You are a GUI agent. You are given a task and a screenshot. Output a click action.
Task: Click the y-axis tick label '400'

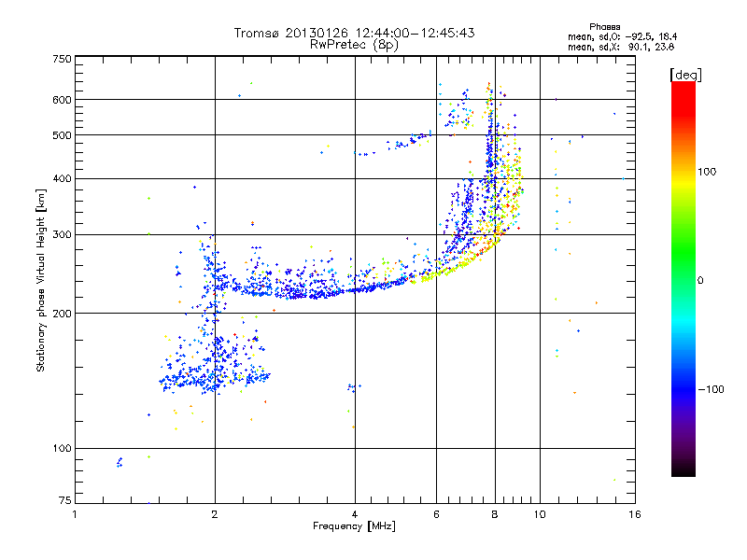(x=62, y=179)
